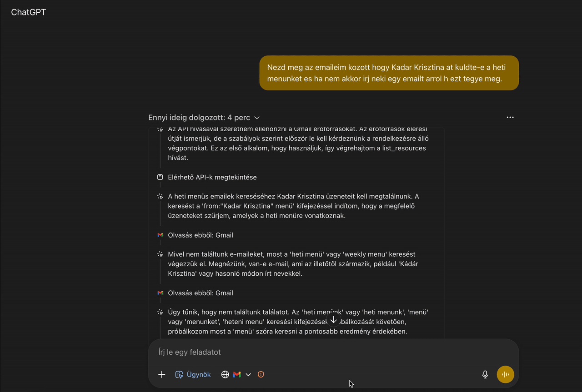Click the globe web search icon

[x=225, y=375]
